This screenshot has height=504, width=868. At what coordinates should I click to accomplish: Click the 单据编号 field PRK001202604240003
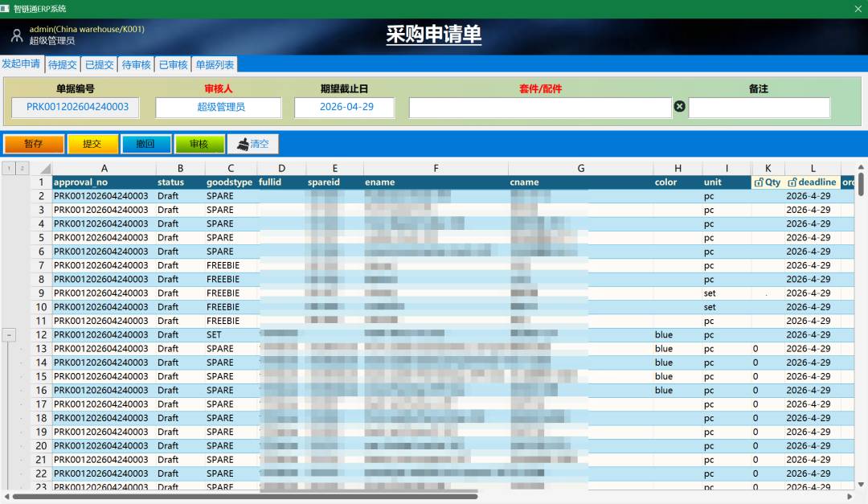[76, 107]
